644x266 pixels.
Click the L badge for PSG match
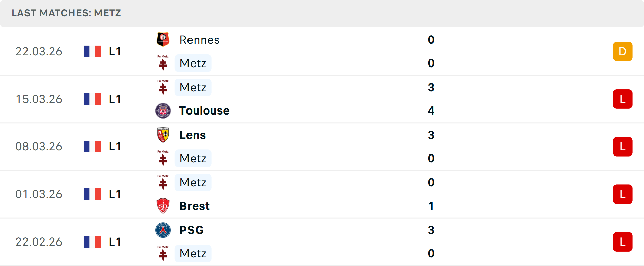click(623, 242)
